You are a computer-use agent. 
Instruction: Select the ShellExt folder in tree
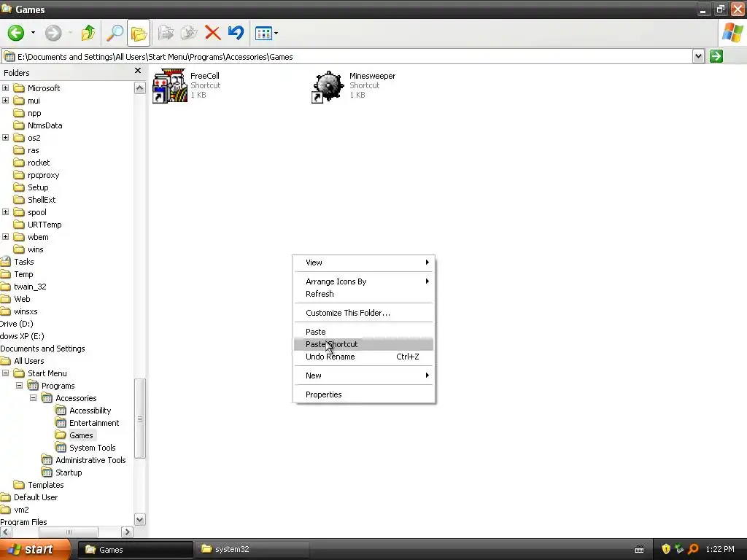click(x=42, y=200)
